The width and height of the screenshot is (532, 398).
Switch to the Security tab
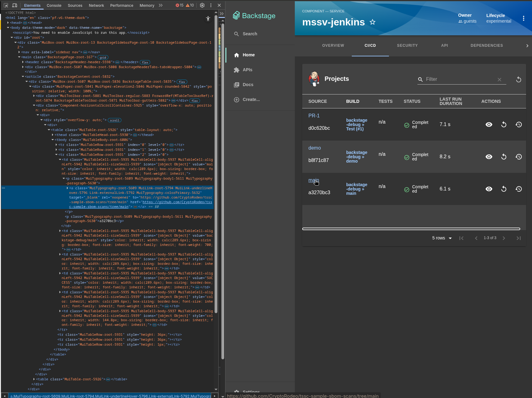[x=407, y=46]
